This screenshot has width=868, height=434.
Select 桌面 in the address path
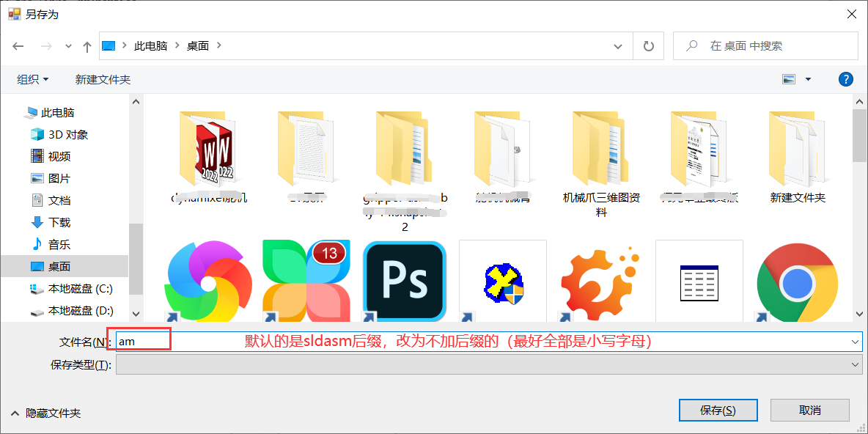[198, 46]
